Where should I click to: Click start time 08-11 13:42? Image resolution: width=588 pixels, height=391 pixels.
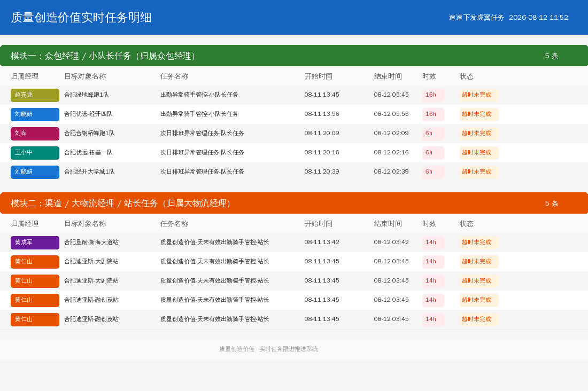[x=322, y=242]
